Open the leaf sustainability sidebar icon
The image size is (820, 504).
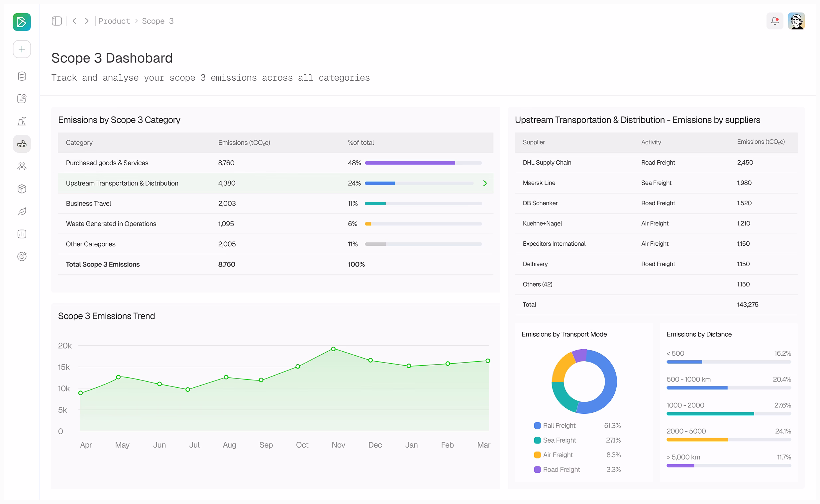pyautogui.click(x=22, y=212)
